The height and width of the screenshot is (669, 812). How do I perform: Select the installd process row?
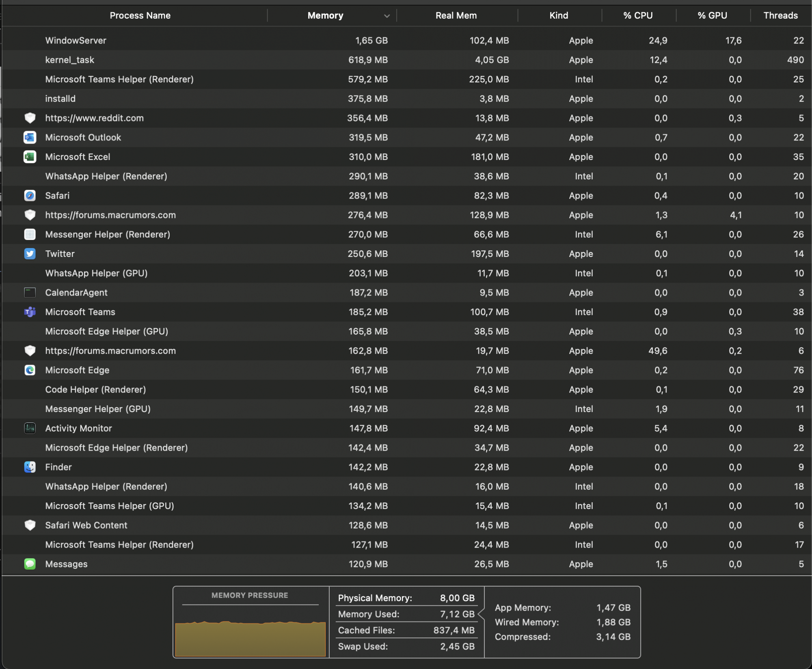click(x=407, y=99)
